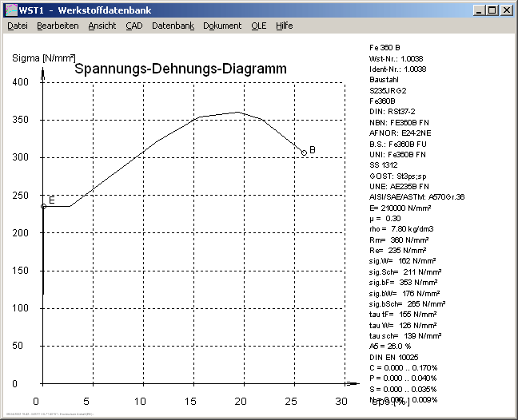Click the Spannungs-Dehnungs-Diagramm chart title
The width and height of the screenshot is (518, 420).
[x=180, y=69]
